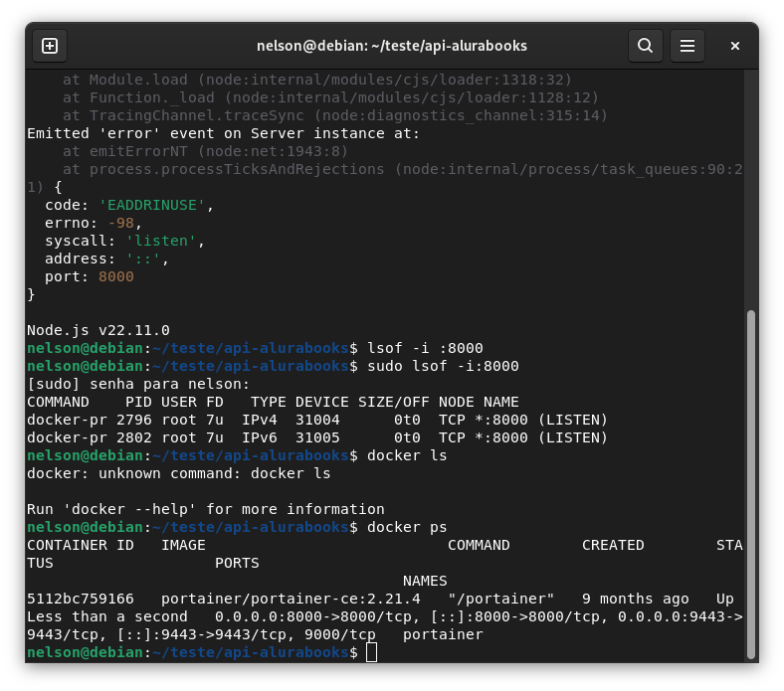The width and height of the screenshot is (784, 691).
Task: Click the lsof COMMAND column header
Action: tap(58, 403)
